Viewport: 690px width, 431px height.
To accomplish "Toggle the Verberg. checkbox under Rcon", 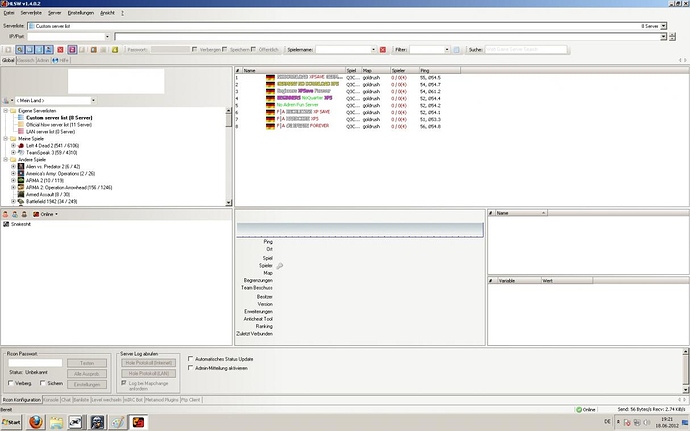I will (x=10, y=383).
